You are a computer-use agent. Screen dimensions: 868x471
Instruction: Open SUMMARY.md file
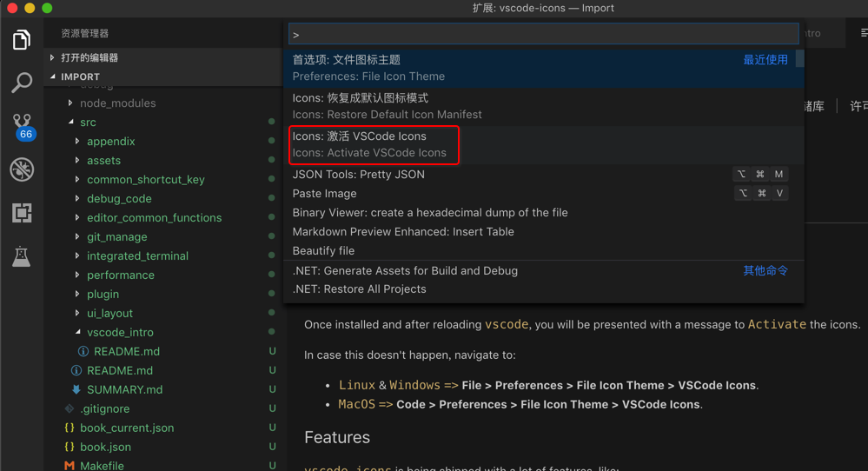pyautogui.click(x=124, y=389)
